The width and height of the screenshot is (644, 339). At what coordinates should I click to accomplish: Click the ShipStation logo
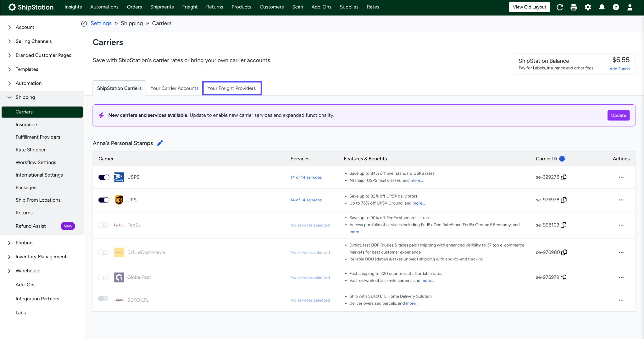[31, 7]
